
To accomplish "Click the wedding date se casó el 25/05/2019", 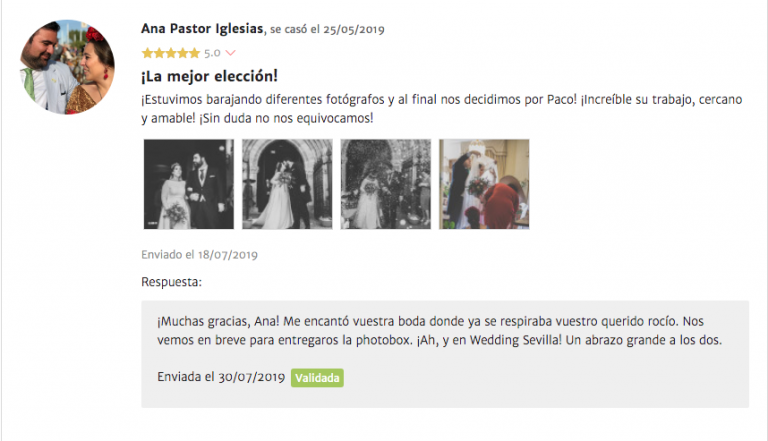I will (x=327, y=29).
